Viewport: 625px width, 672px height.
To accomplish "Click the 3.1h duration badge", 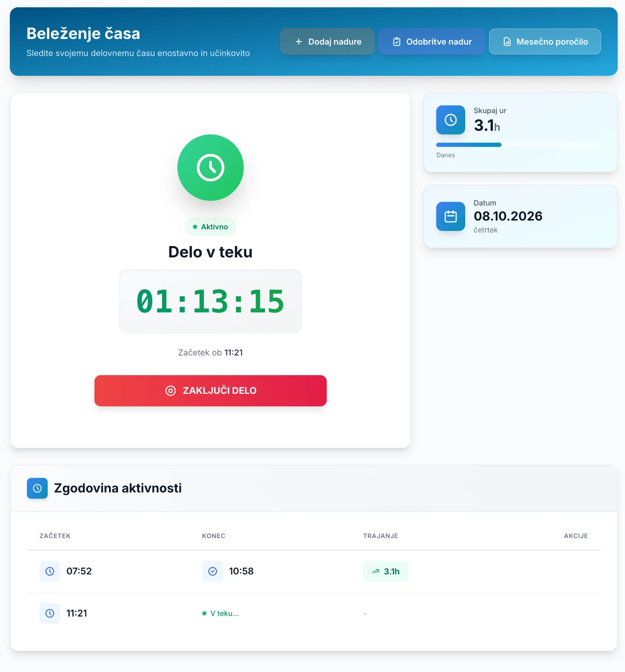I will (386, 571).
